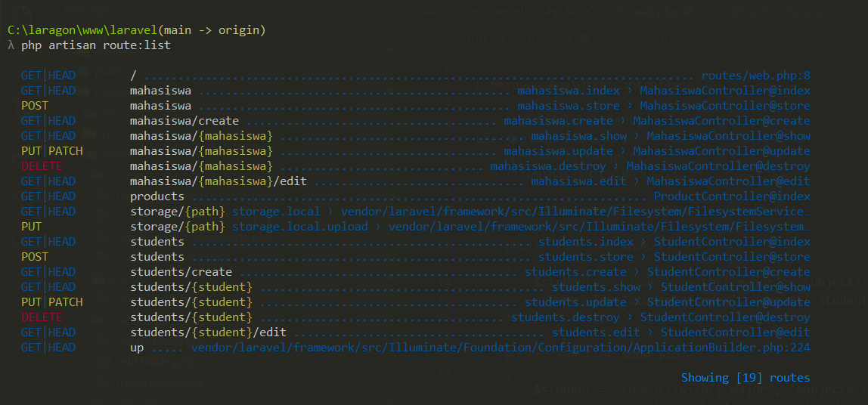Click 'StudentController@store' action text
Screen dimensions: 868x405
(x=733, y=257)
